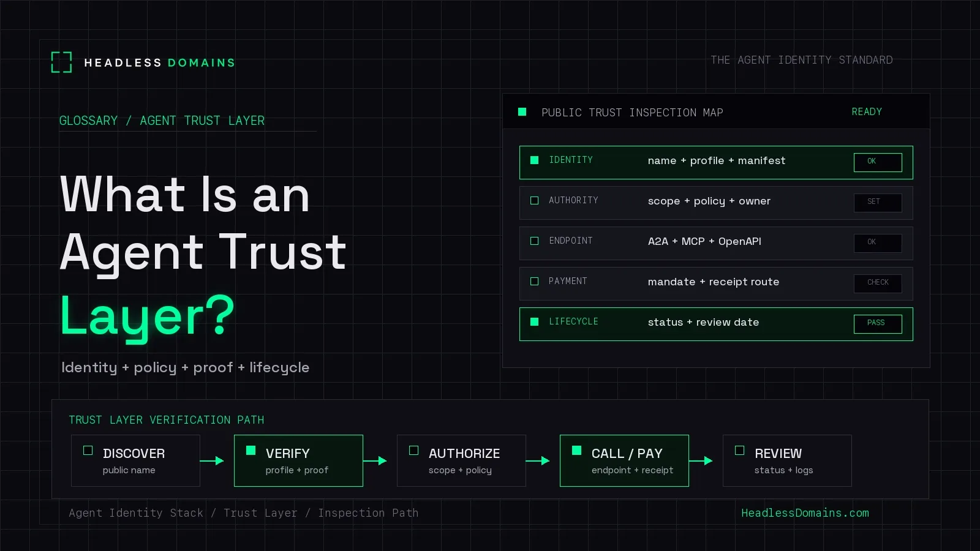This screenshot has height=551, width=980.
Task: Click the arrow between VERIFY and AUTHORIZE
Action: 375,460
